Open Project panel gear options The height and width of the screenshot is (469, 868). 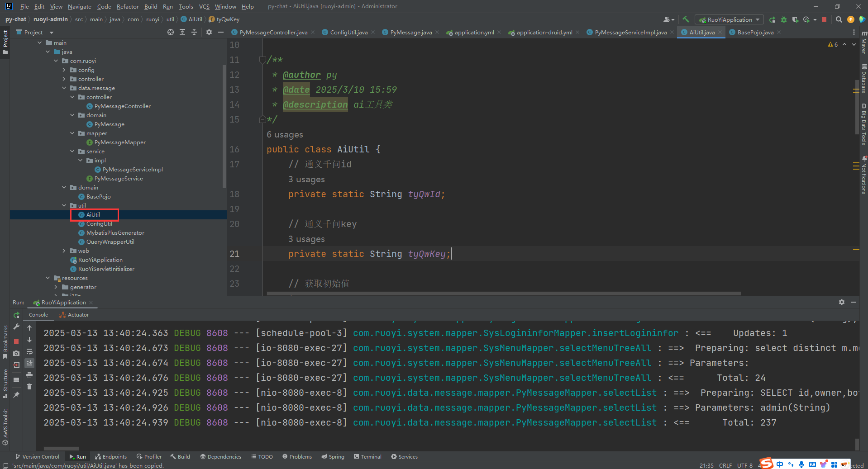pos(209,32)
